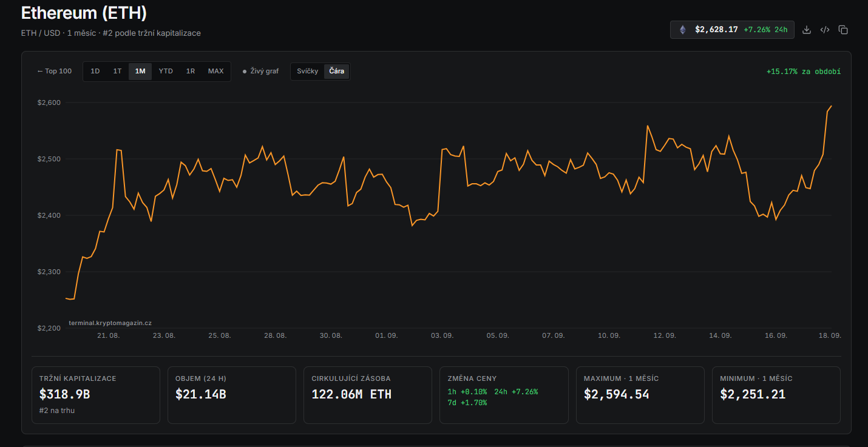Click the 10. 09. date label

(x=609, y=335)
